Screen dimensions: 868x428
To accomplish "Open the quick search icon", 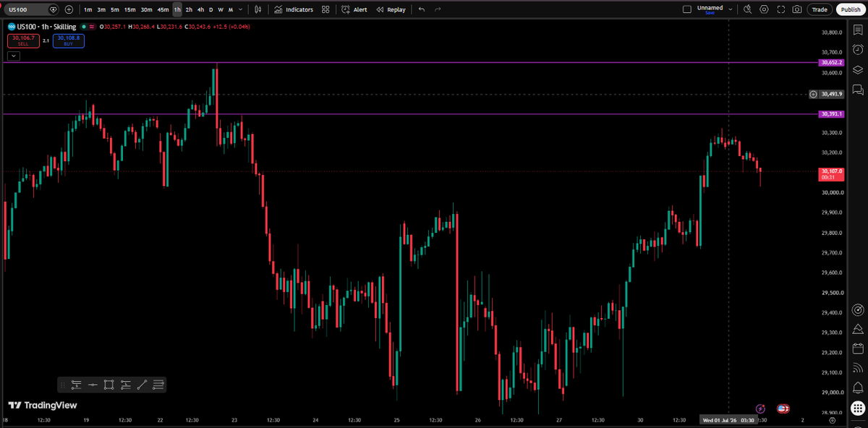I will pyautogui.click(x=747, y=9).
